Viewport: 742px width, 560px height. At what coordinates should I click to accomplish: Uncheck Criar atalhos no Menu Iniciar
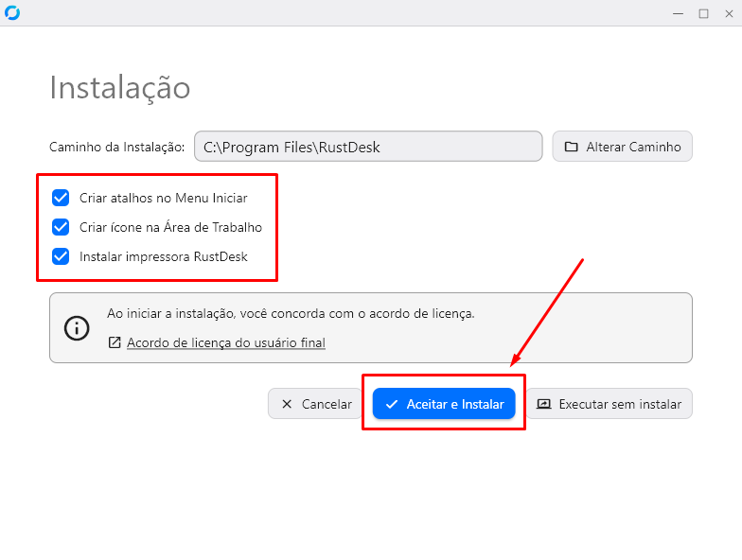(x=61, y=198)
